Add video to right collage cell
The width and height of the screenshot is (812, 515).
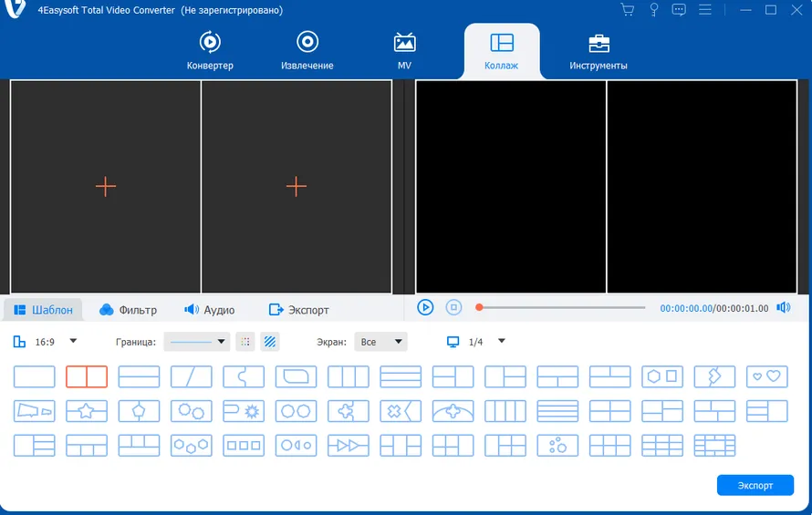coord(297,186)
